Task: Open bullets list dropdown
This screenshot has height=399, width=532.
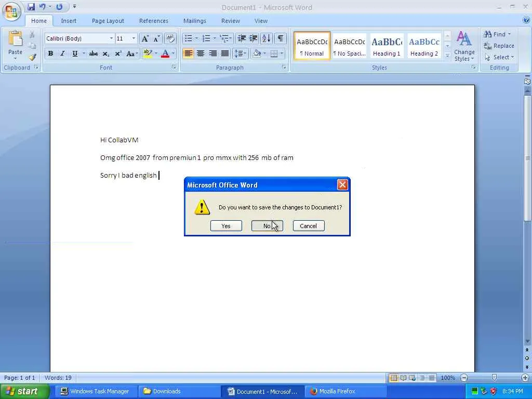Action: [x=196, y=38]
